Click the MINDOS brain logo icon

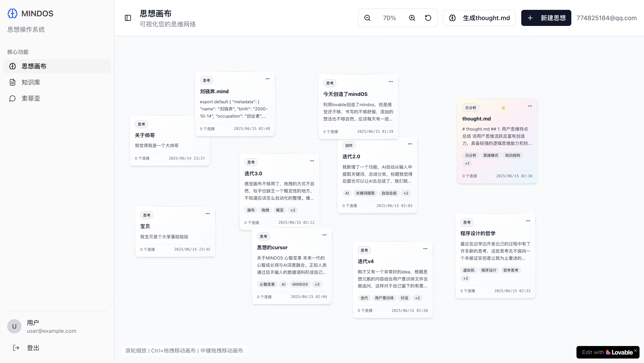click(x=13, y=13)
